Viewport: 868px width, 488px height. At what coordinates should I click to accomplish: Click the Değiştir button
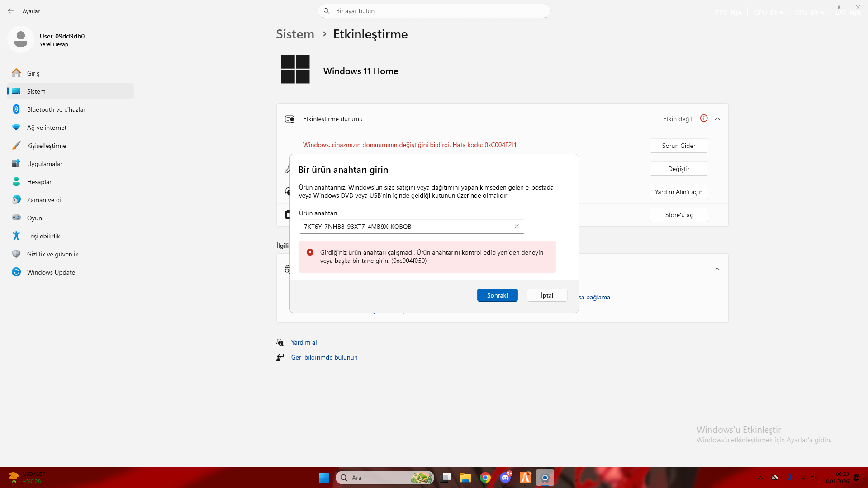tap(678, 169)
